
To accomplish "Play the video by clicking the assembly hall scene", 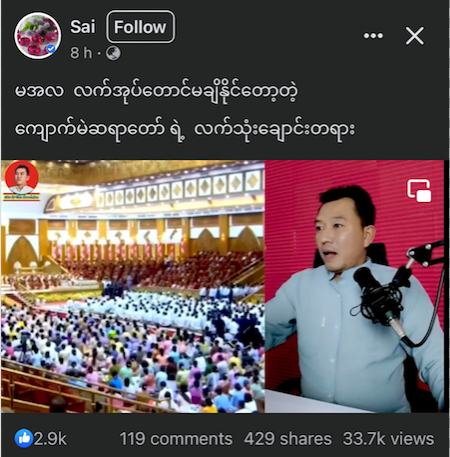I will click(133, 287).
